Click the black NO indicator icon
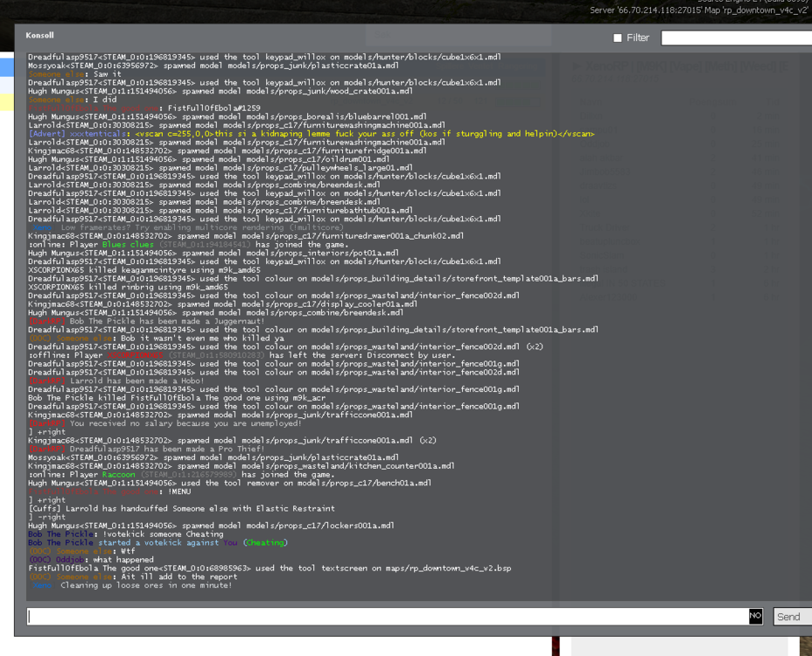The height and width of the screenshot is (656, 812). coord(755,617)
